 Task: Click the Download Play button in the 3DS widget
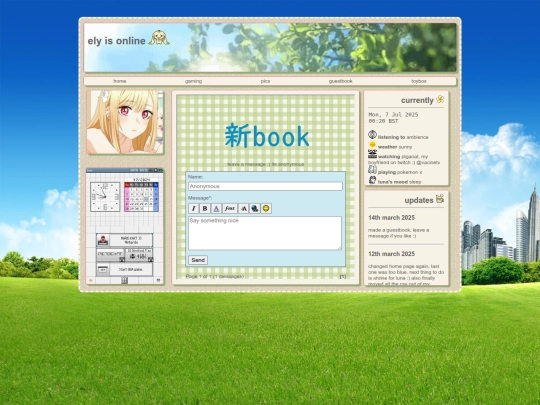139,255
